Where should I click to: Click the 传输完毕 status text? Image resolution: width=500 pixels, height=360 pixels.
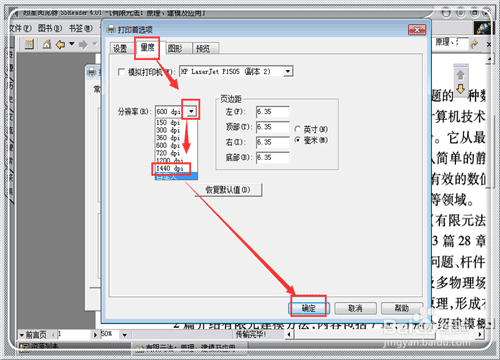pyautogui.click(x=251, y=334)
